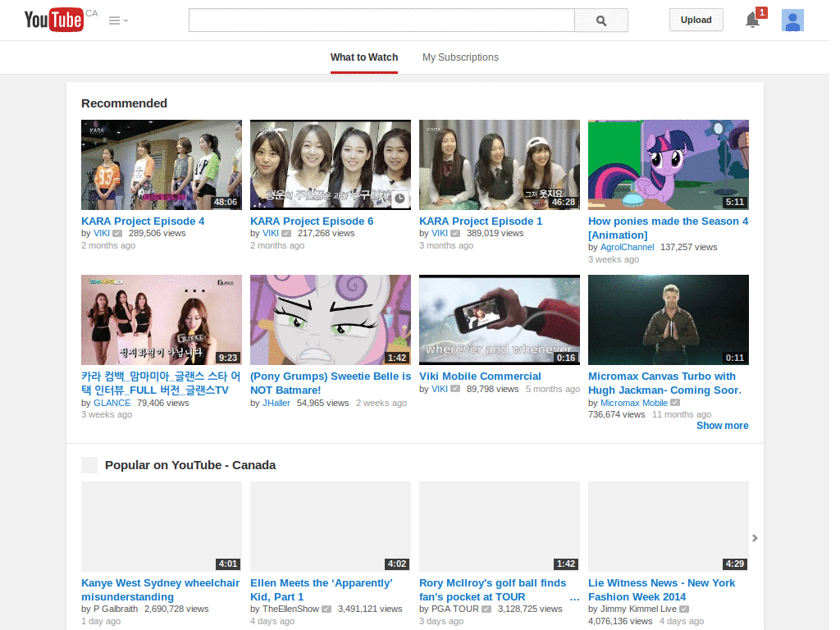Click the Popular on YouTube channel icon
This screenshot has width=840, height=630.
pyautogui.click(x=89, y=465)
